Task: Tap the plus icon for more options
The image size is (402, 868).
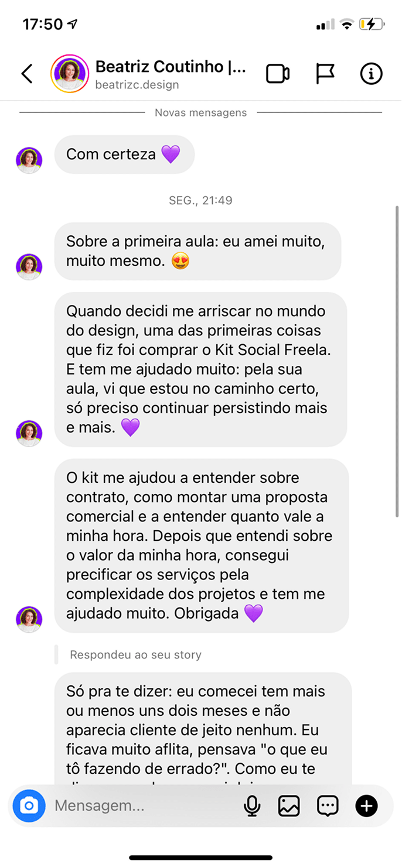Action: [x=366, y=806]
